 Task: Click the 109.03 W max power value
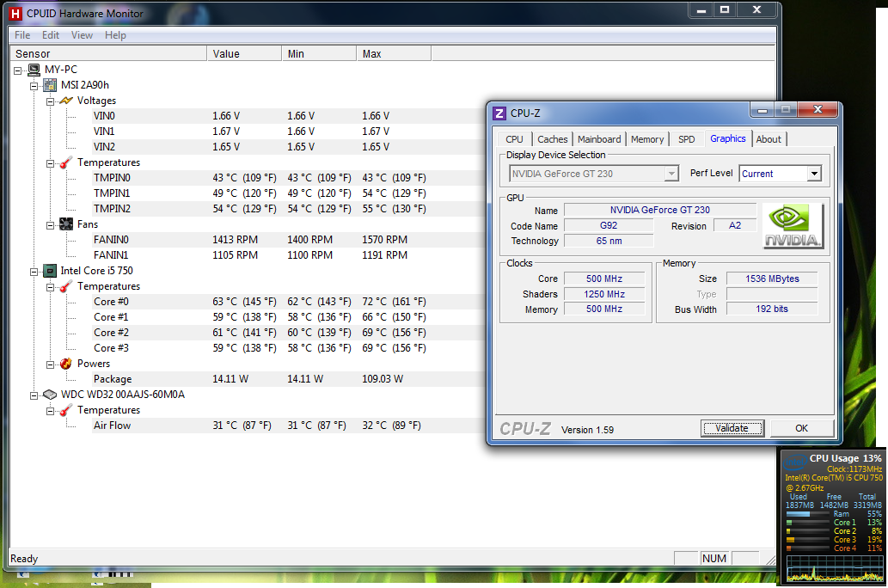383,379
